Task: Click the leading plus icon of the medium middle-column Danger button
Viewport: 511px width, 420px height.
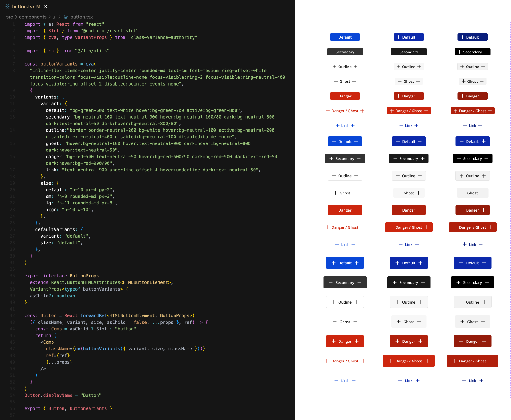Action: click(x=398, y=210)
